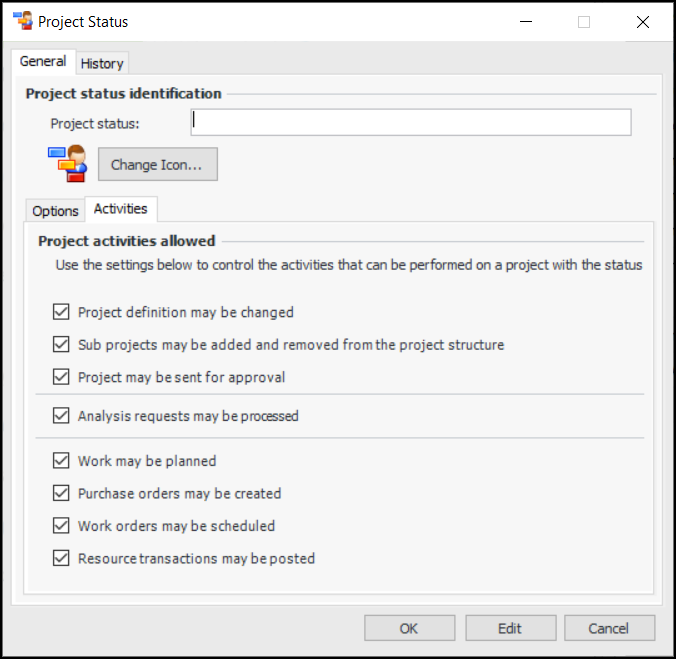Click the Project Status title bar icon
Image resolution: width=676 pixels, height=659 pixels.
[x=22, y=21]
